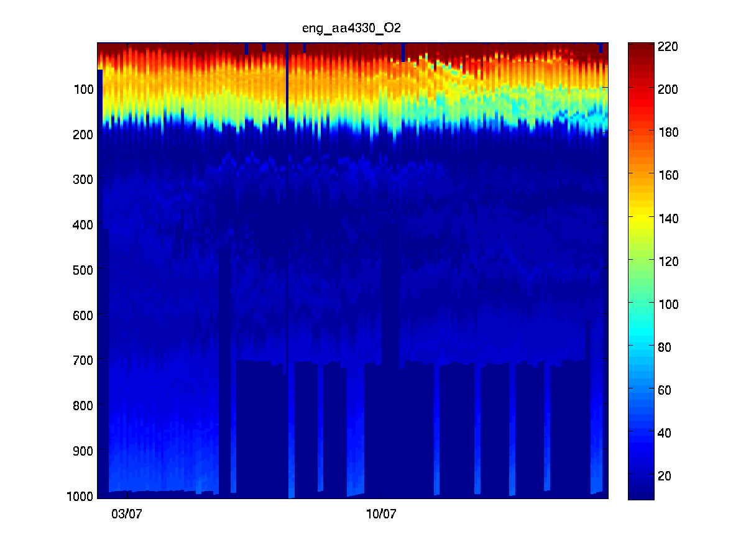746x560 pixels.
Task: Click the colorbar label 100
Action: pos(668,304)
